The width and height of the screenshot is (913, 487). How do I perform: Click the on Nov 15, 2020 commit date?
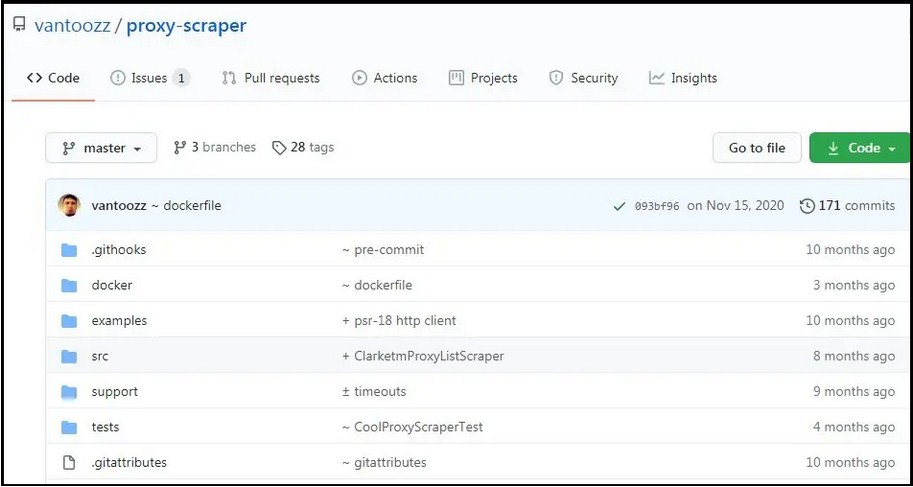click(735, 206)
